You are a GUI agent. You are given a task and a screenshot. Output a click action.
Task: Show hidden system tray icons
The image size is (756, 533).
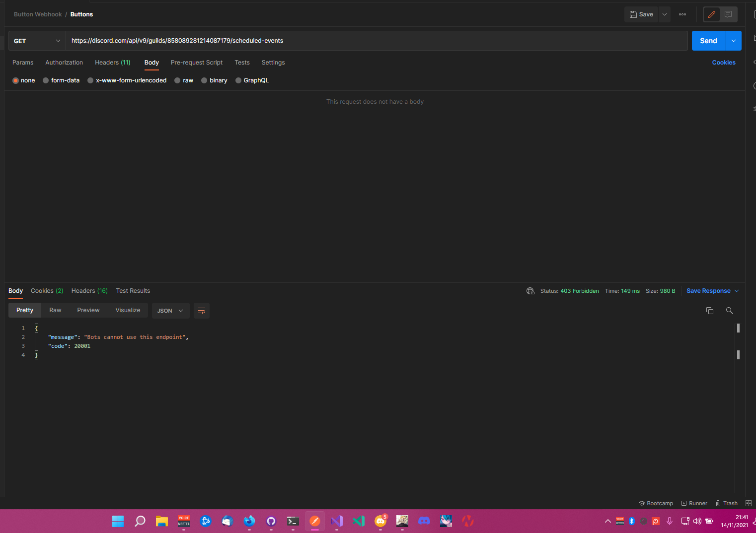(608, 521)
